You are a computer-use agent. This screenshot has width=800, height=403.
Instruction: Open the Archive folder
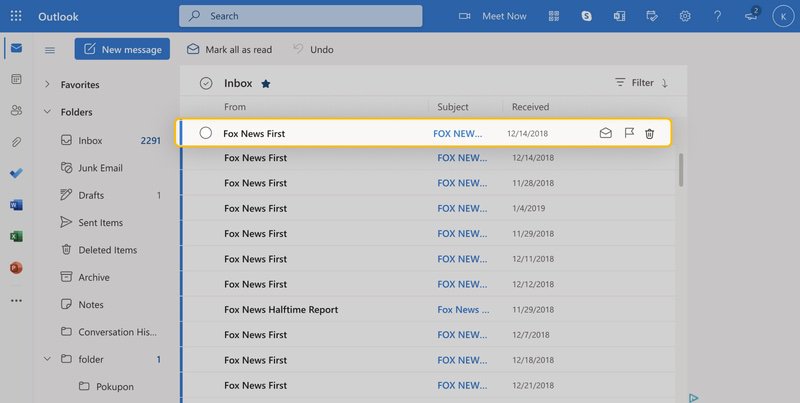[110, 277]
